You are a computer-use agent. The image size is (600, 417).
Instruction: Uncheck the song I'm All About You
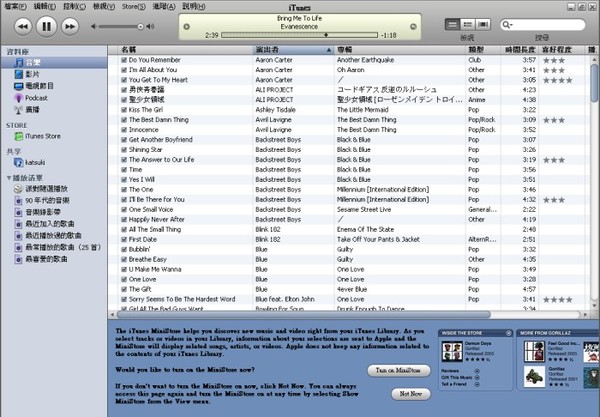tap(124, 70)
